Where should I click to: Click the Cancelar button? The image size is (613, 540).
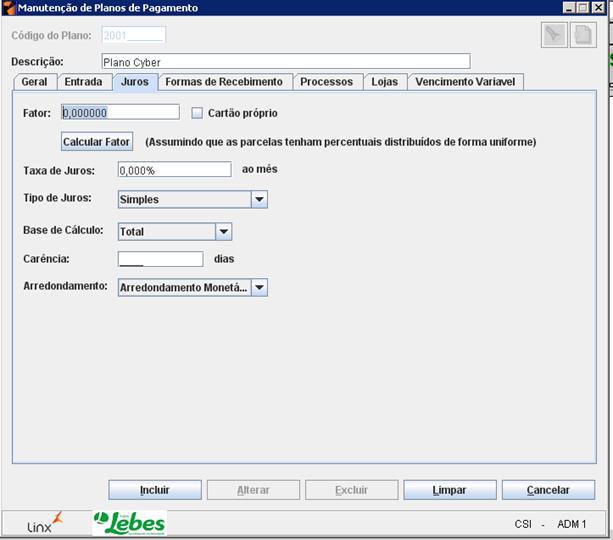(x=548, y=490)
